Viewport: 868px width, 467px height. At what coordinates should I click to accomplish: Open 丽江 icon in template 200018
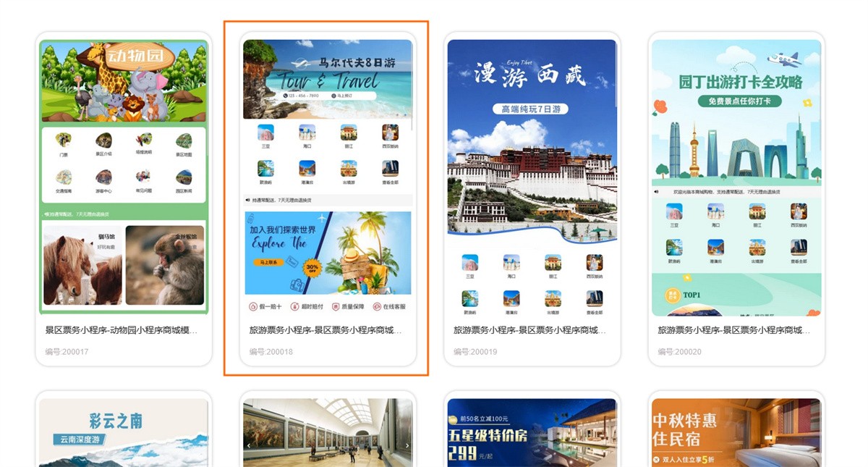pyautogui.click(x=349, y=132)
